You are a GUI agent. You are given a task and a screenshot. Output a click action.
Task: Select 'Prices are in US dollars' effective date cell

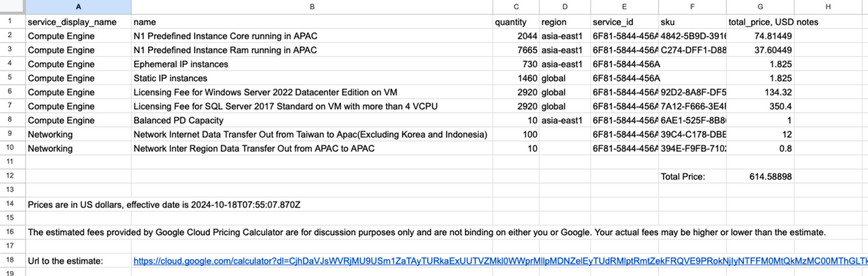coord(164,204)
